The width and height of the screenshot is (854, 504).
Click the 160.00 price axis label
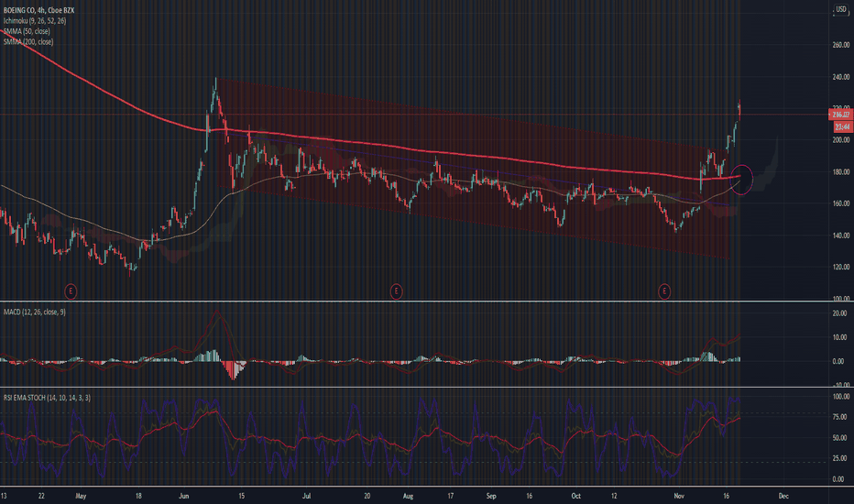pos(841,203)
